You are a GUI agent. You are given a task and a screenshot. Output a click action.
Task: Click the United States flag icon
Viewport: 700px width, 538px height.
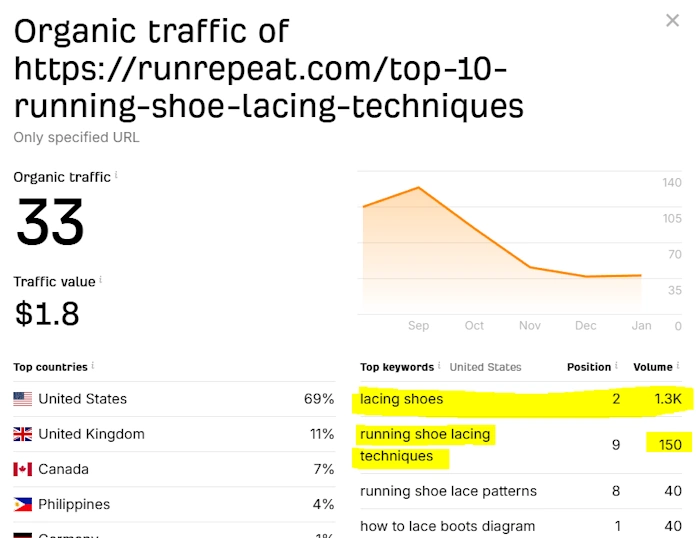(23, 399)
